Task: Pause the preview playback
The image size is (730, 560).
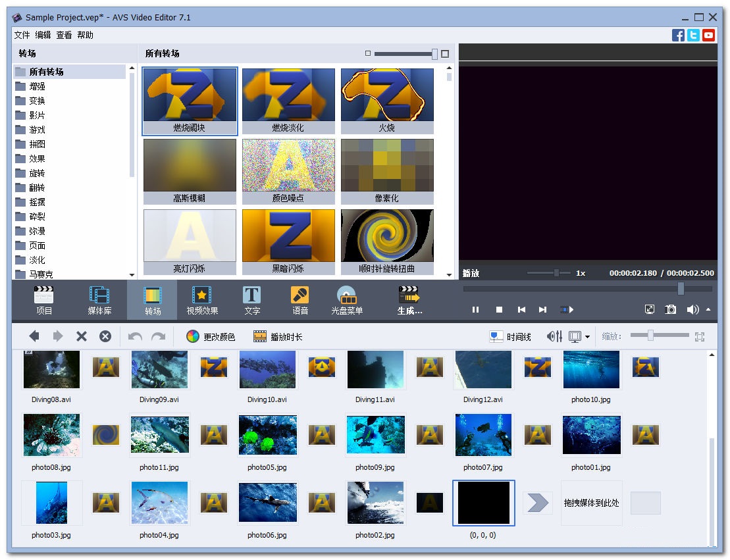Action: click(x=475, y=309)
